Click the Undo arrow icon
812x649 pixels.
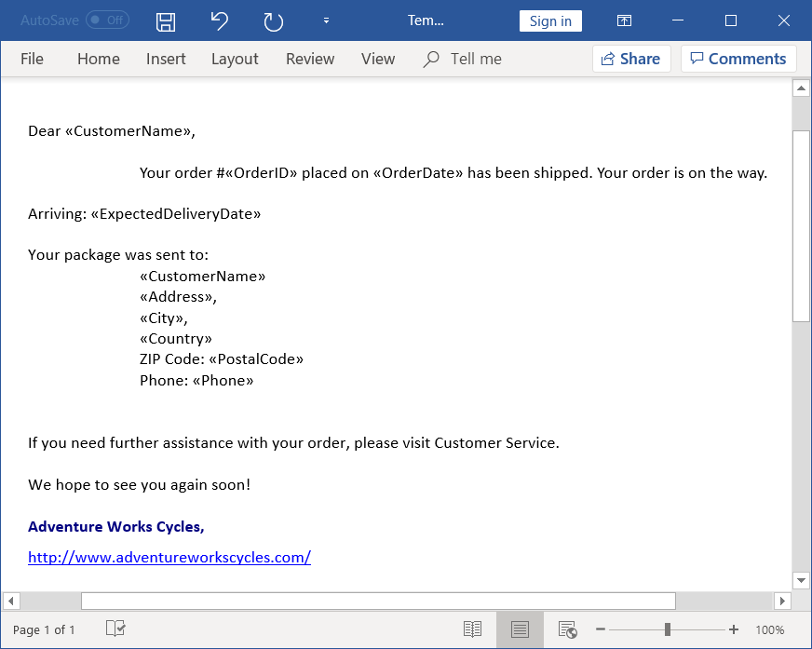click(x=220, y=20)
